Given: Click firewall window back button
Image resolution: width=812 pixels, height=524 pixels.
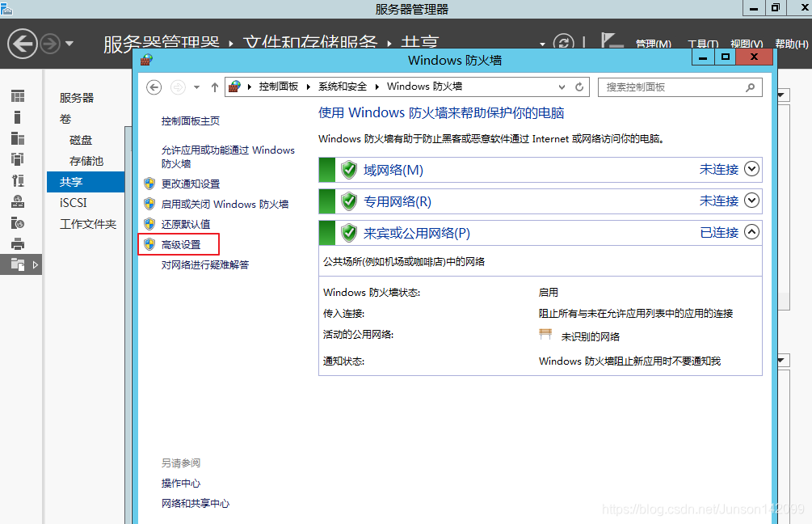Looking at the screenshot, I should [154, 87].
